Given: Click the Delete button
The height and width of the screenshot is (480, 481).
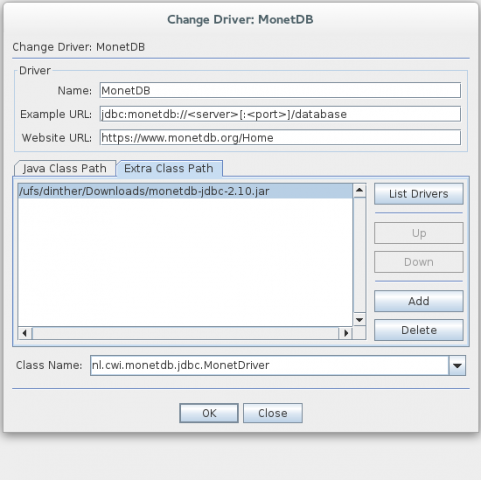Looking at the screenshot, I should click(x=419, y=330).
